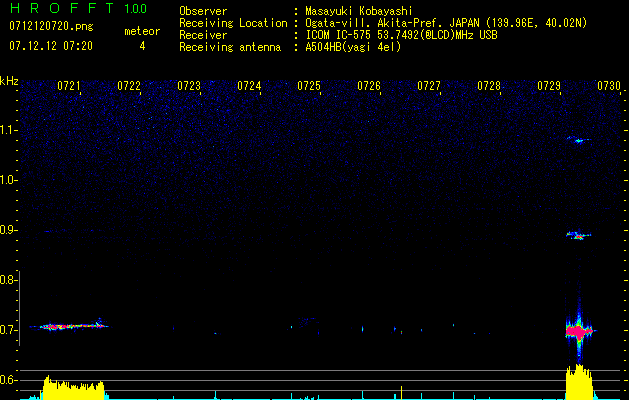
Task: Click the 0729 time marker
Action: coord(549,85)
